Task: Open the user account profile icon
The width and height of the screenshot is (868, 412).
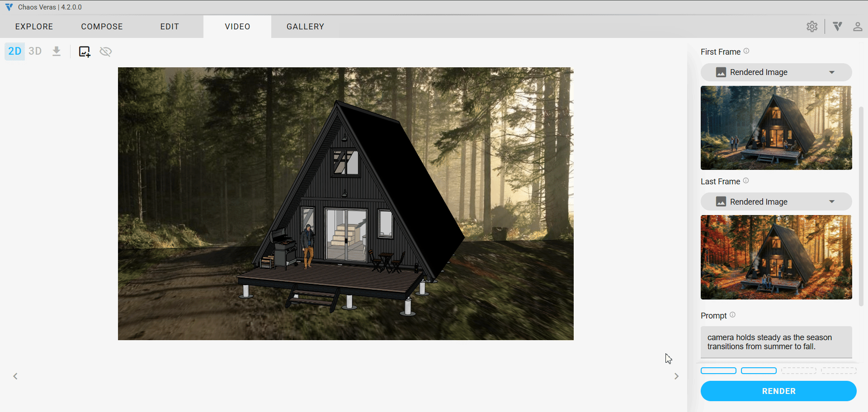Action: (857, 27)
